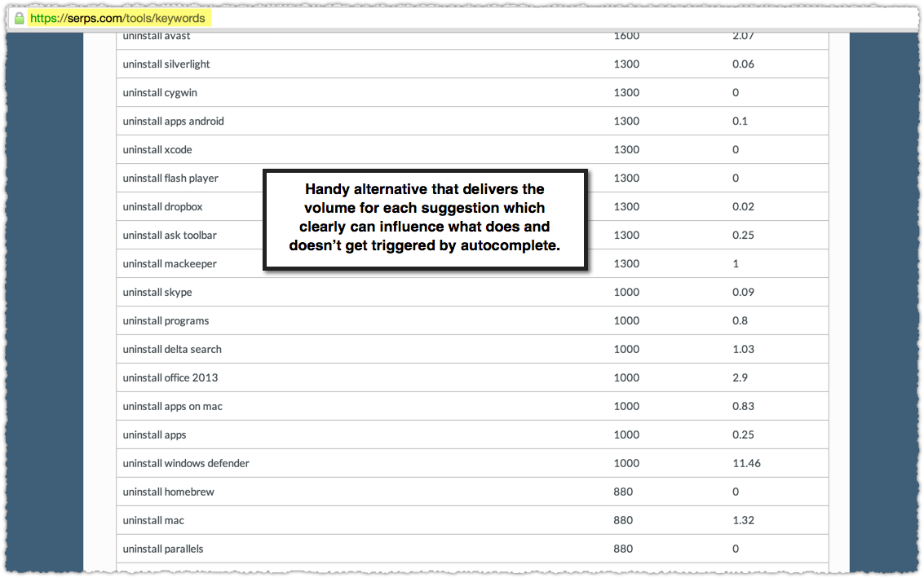Click the 0 value in uninstall xcode row

point(736,150)
